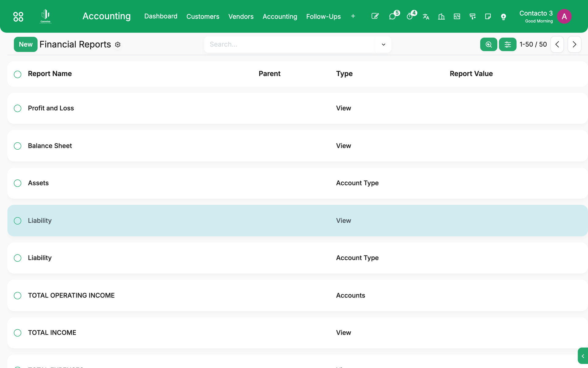Go to next page of records
The height and width of the screenshot is (368, 588).
[574, 44]
